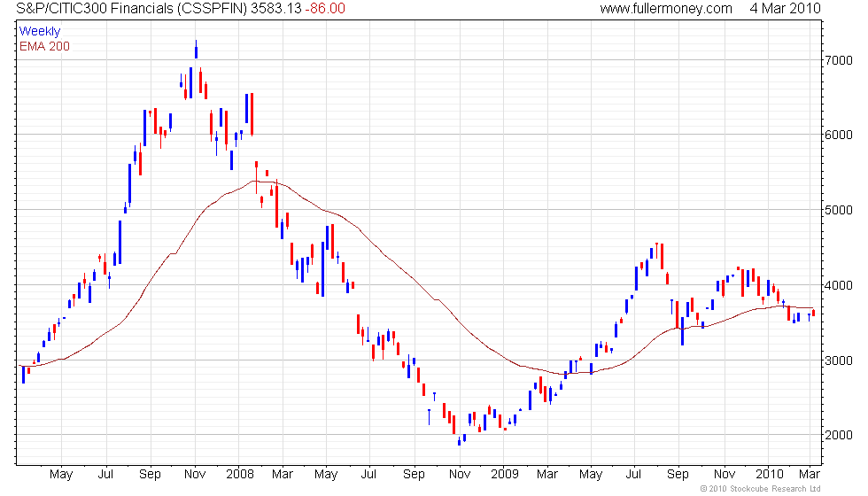Click the chart title 'S&P/CITIC300 Financials (CSSPFIN)'
Image resolution: width=868 pixels, height=496 pixels.
coord(131,8)
